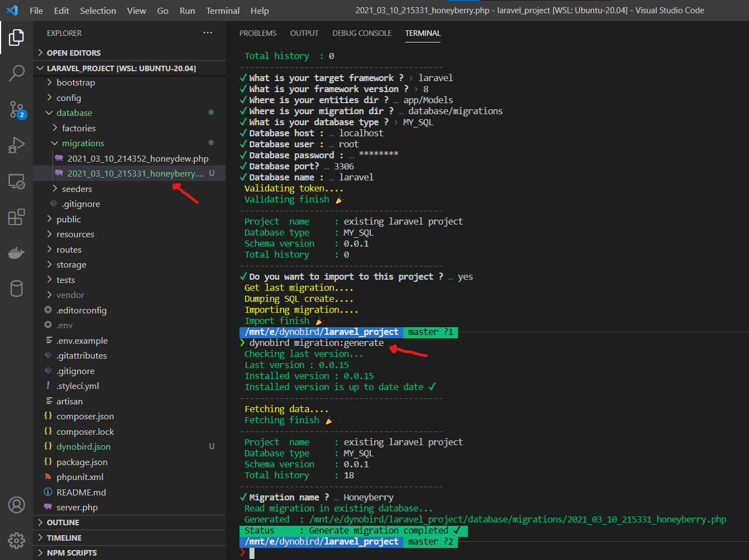Expand the bootstrap folder
749x560 pixels.
[129, 82]
